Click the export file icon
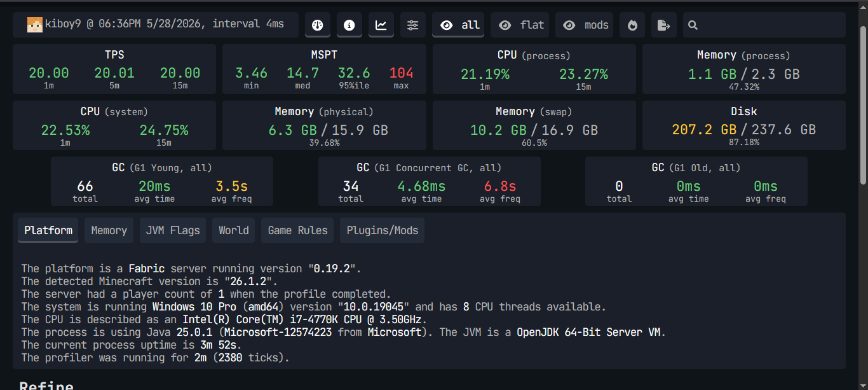The image size is (868, 390). pos(664,25)
